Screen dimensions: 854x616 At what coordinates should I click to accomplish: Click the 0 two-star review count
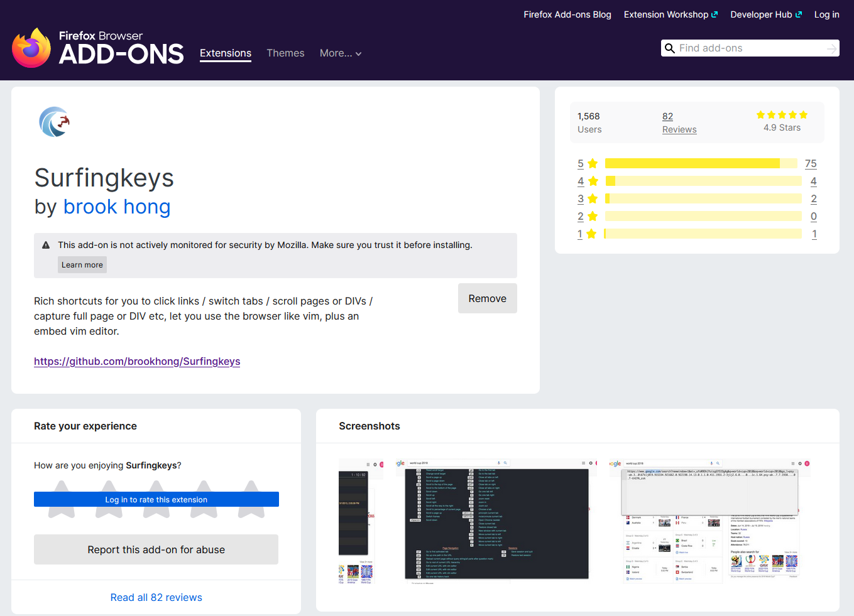814,217
